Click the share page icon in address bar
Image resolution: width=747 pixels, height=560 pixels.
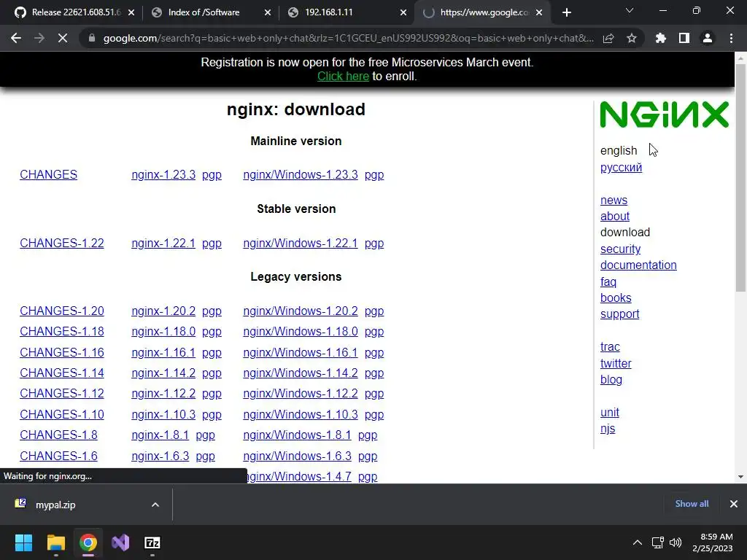click(608, 38)
